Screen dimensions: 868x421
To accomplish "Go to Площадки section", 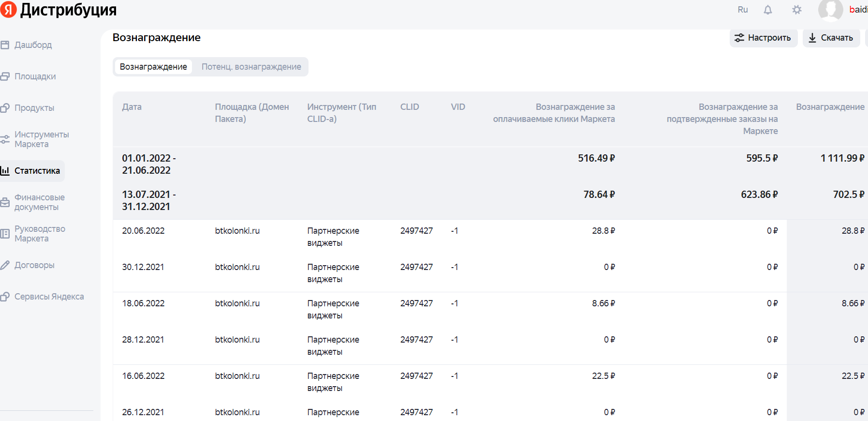I will click(35, 76).
